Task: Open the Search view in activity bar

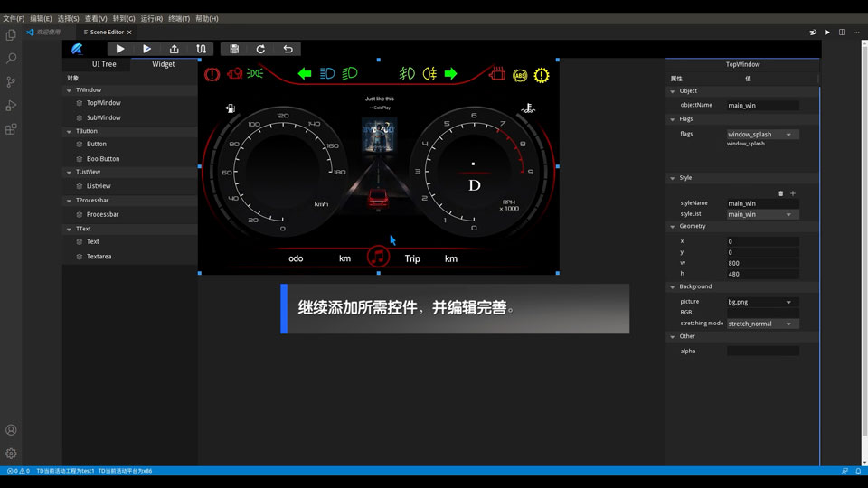Action: point(11,59)
